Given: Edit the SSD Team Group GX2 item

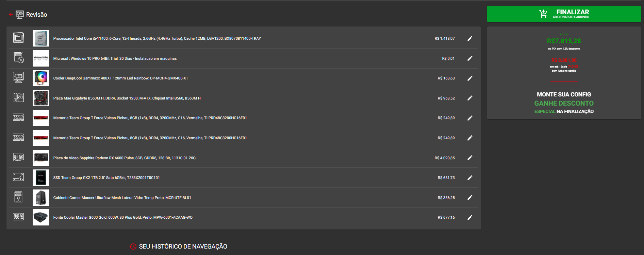Looking at the screenshot, I should (470, 178).
